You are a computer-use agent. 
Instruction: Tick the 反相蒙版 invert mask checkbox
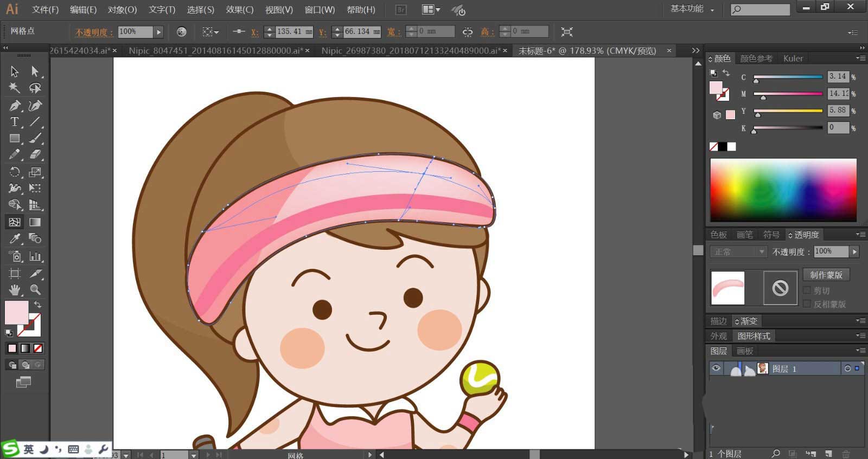[807, 304]
